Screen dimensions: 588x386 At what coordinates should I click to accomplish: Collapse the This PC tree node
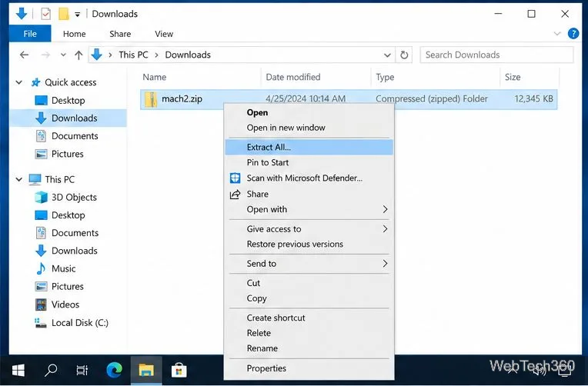coord(18,179)
